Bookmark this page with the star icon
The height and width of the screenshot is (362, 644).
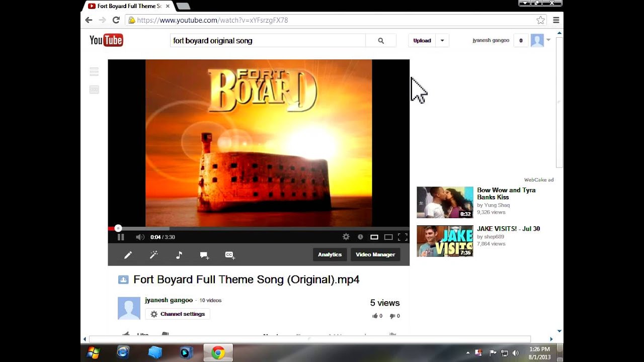[541, 20]
